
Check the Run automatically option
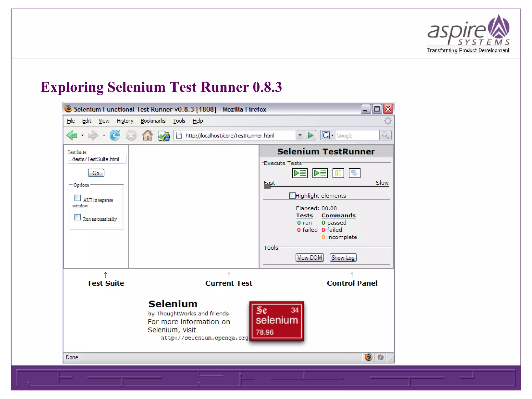pos(77,217)
